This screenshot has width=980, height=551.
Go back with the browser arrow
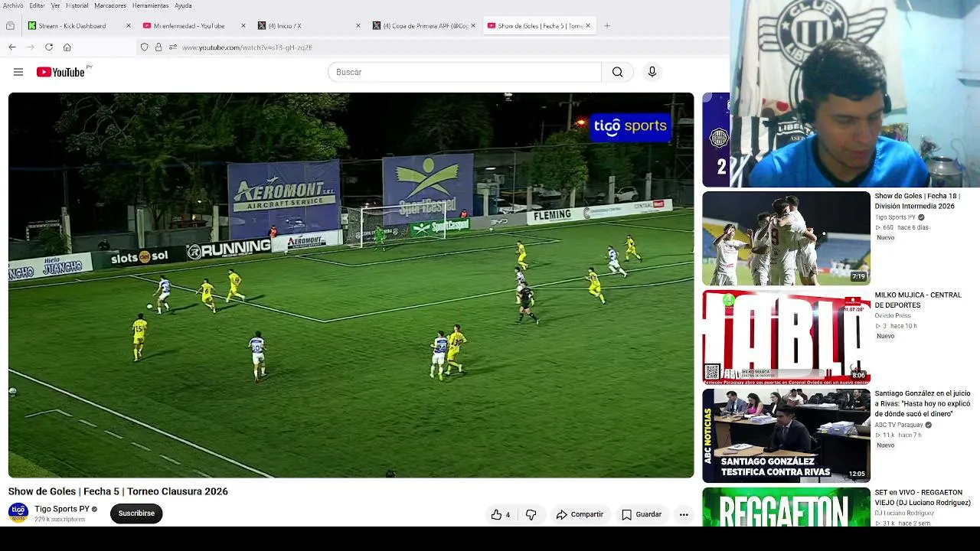[12, 47]
